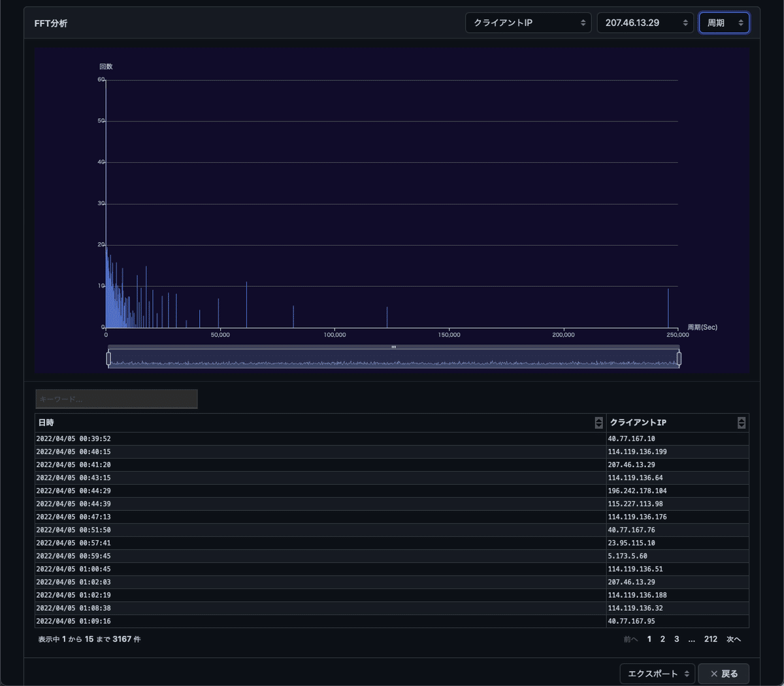Click 前へ to go to previous page
784x686 pixels.
630,639
